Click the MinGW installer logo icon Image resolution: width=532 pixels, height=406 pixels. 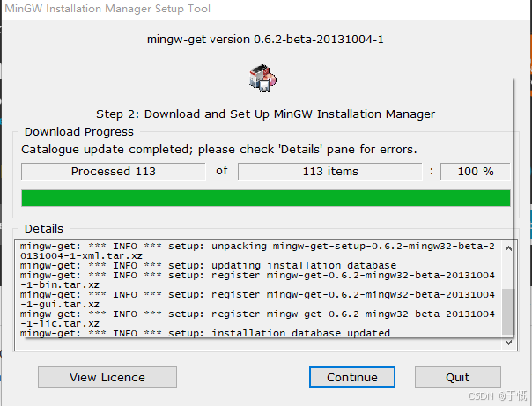point(263,78)
